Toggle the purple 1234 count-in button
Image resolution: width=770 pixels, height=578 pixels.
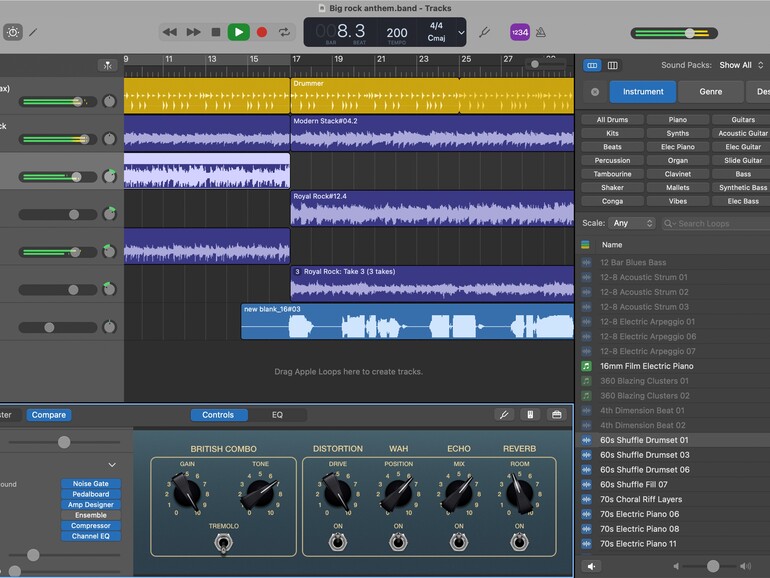click(x=520, y=32)
